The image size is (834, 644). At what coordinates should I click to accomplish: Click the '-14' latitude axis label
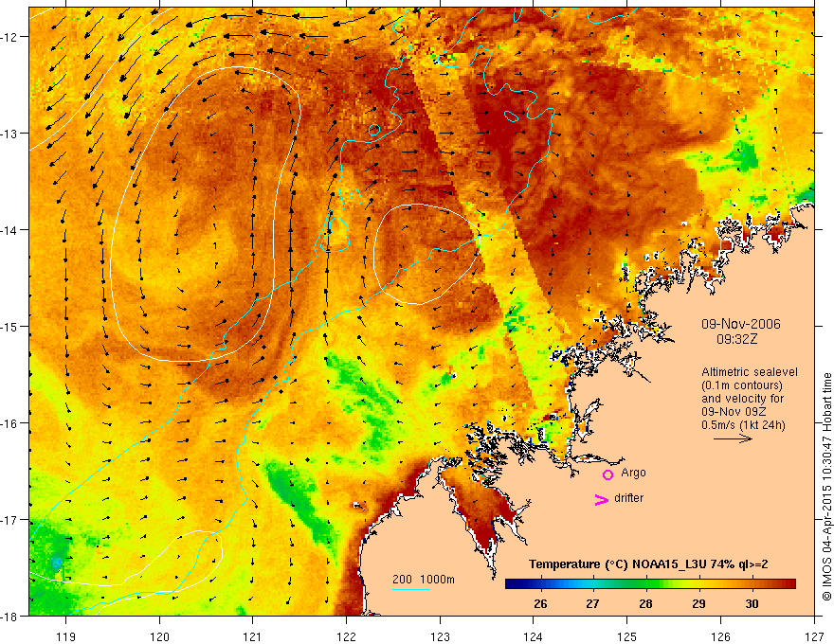(9, 230)
